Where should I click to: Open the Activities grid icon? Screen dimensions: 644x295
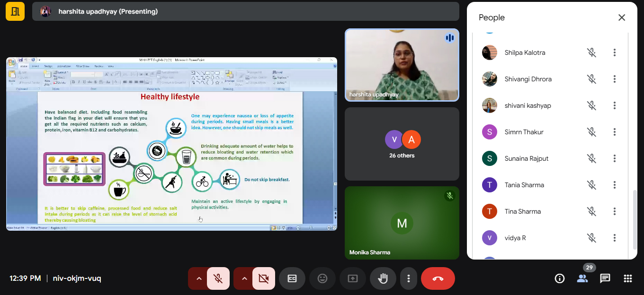click(627, 278)
